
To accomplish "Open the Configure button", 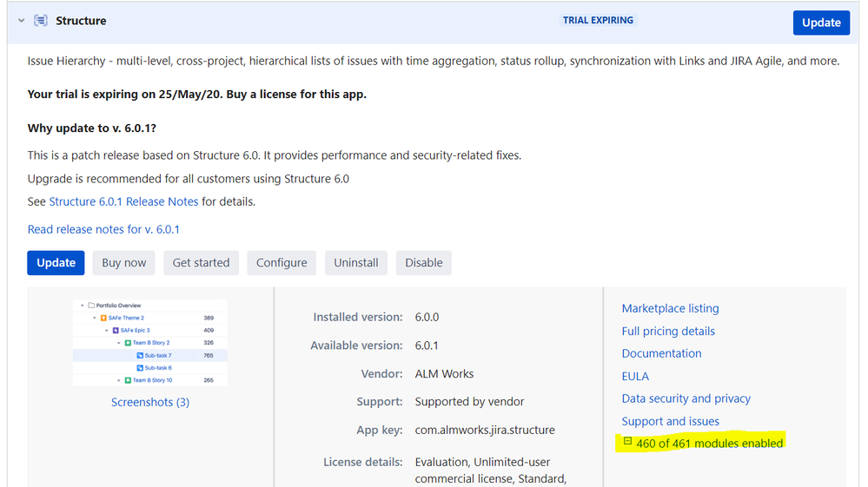I will pyautogui.click(x=282, y=262).
